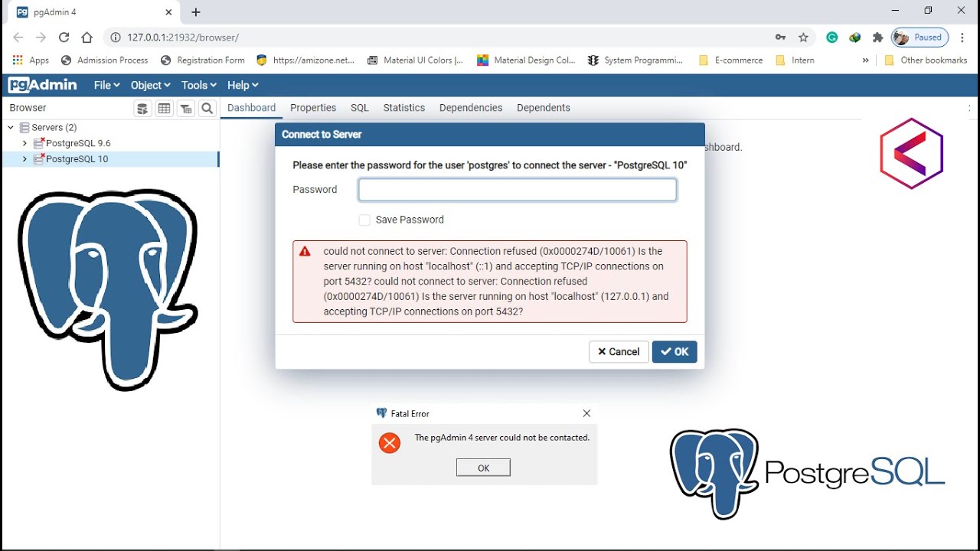Viewport: 980px width, 551px height.
Task: Click the red error icon in Fatal Error
Action: (390, 442)
